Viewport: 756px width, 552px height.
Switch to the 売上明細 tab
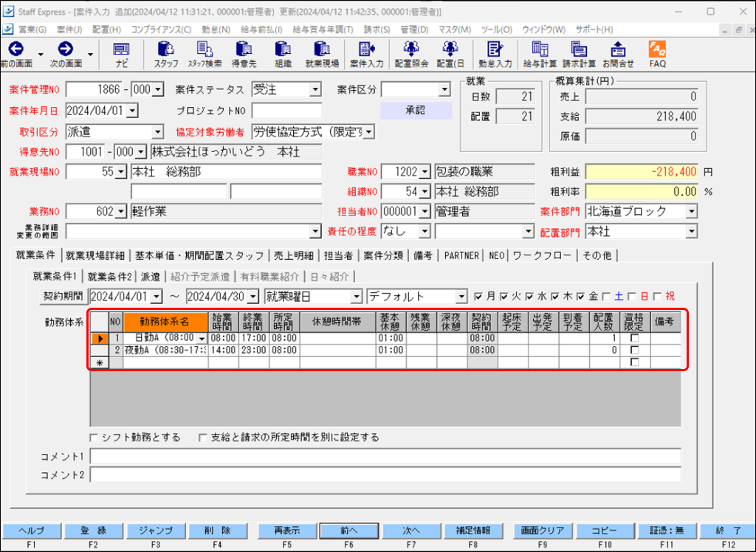pos(293,255)
